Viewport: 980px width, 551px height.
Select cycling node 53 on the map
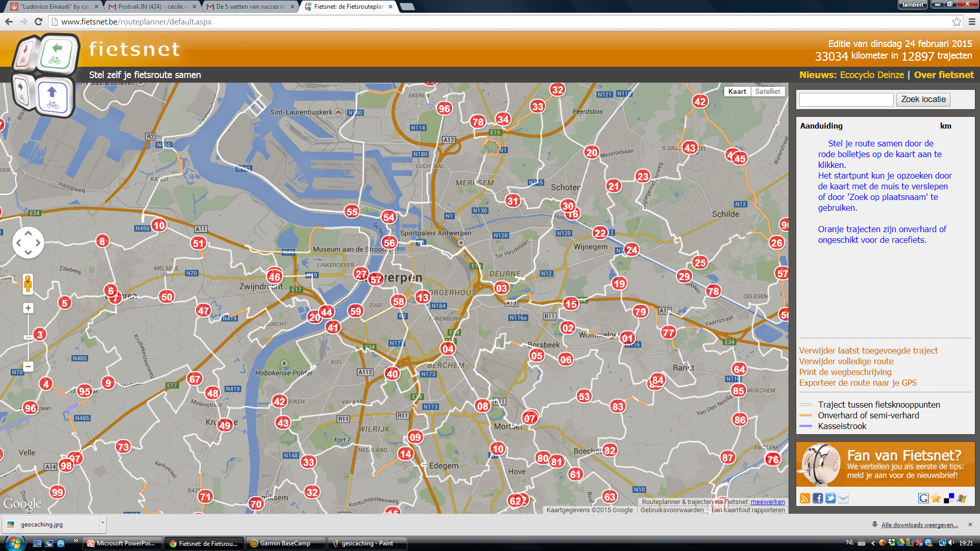pyautogui.click(x=584, y=396)
